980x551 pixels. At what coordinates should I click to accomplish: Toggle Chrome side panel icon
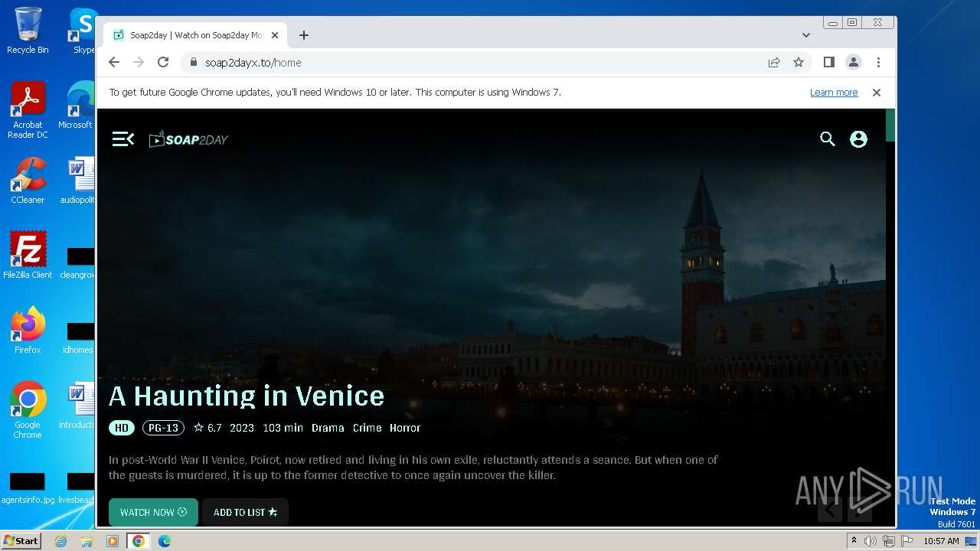coord(829,63)
